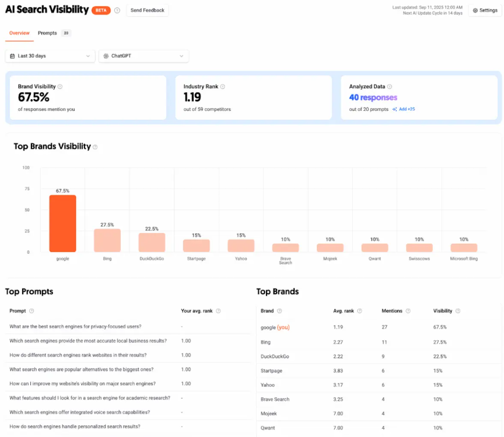Click the Send Feedback button

click(147, 10)
